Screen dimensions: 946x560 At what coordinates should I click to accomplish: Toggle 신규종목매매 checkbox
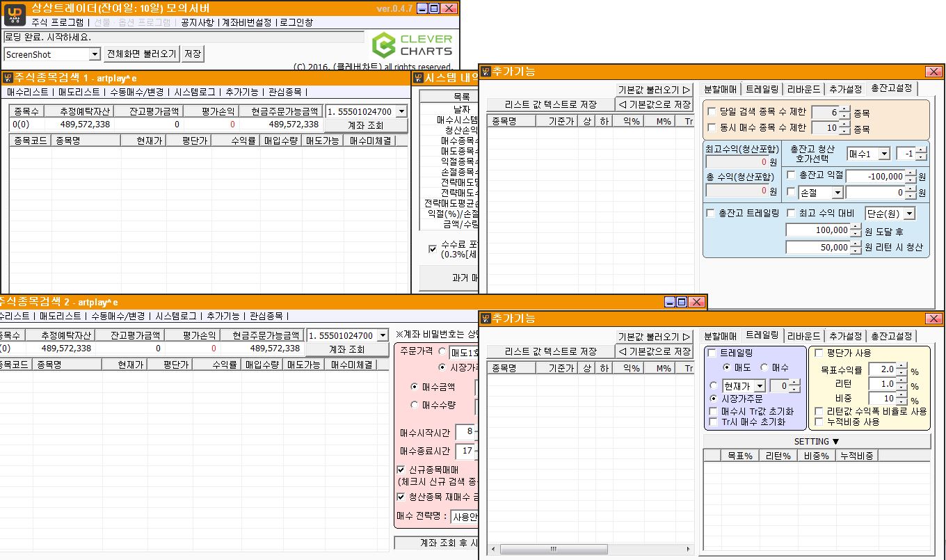pyautogui.click(x=401, y=470)
